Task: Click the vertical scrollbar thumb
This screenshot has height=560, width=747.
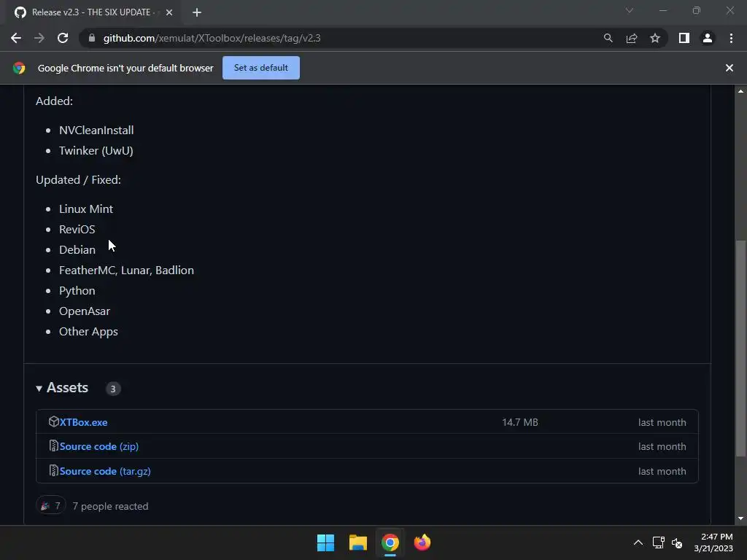Action: [740, 349]
